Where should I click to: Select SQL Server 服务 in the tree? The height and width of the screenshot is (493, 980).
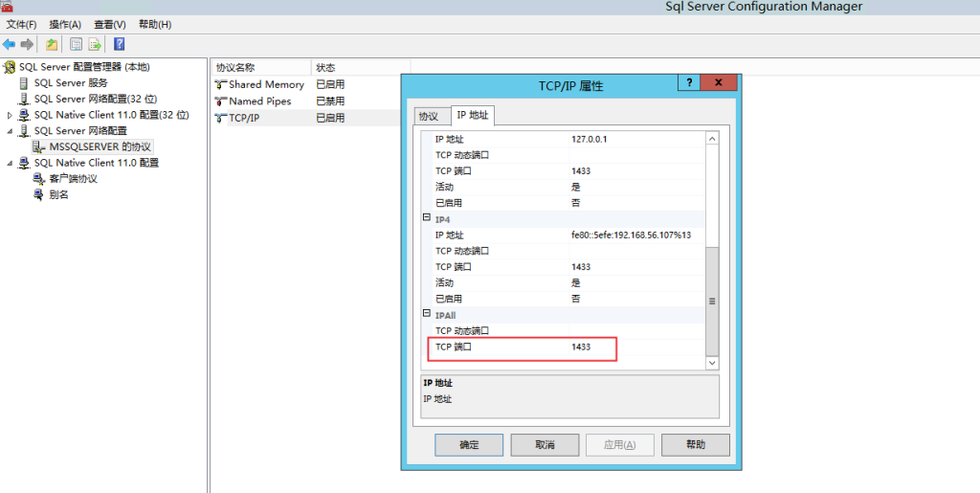click(x=71, y=83)
